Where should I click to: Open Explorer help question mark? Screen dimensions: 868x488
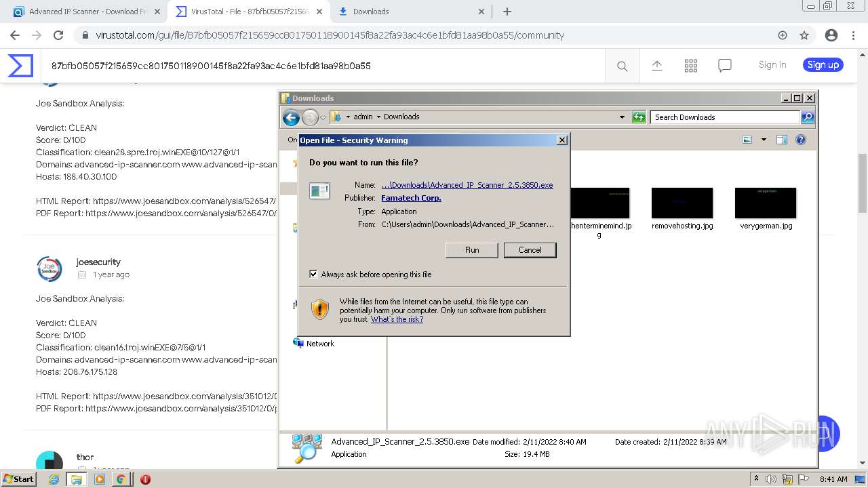pos(800,140)
